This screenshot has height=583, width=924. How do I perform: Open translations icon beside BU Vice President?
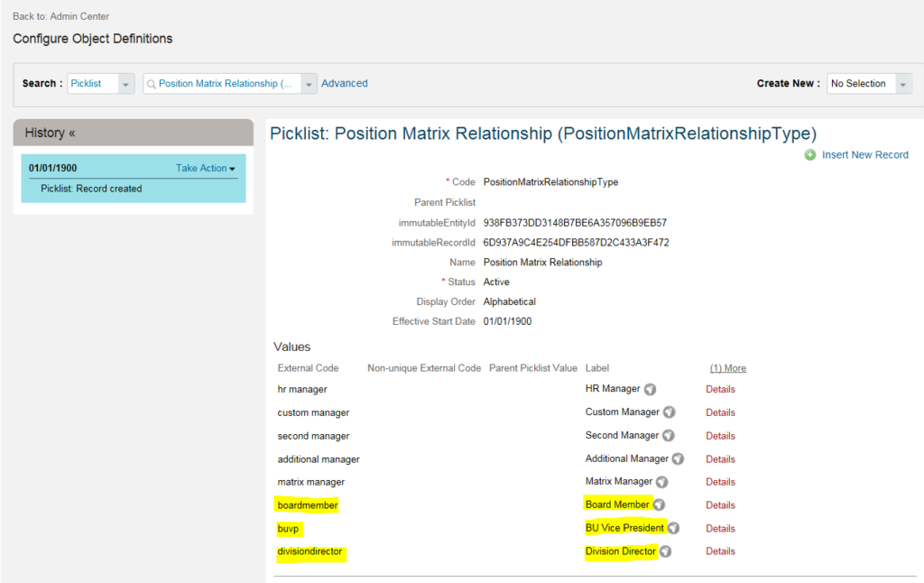673,528
